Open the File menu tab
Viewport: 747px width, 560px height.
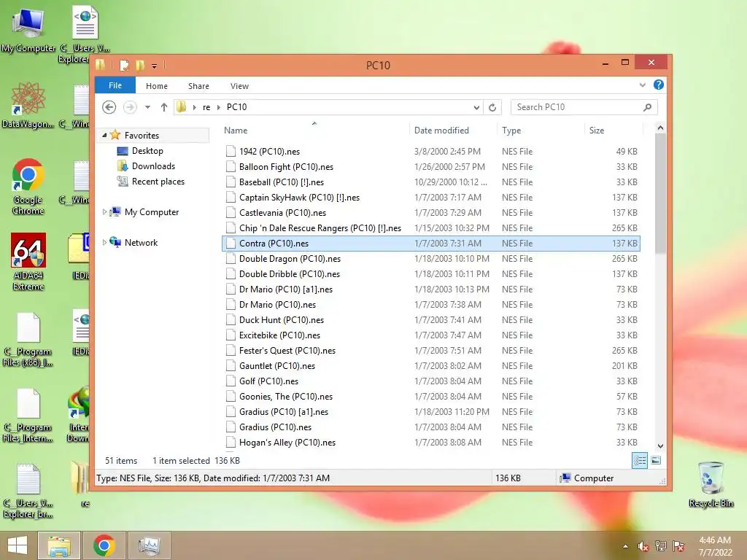(x=115, y=85)
